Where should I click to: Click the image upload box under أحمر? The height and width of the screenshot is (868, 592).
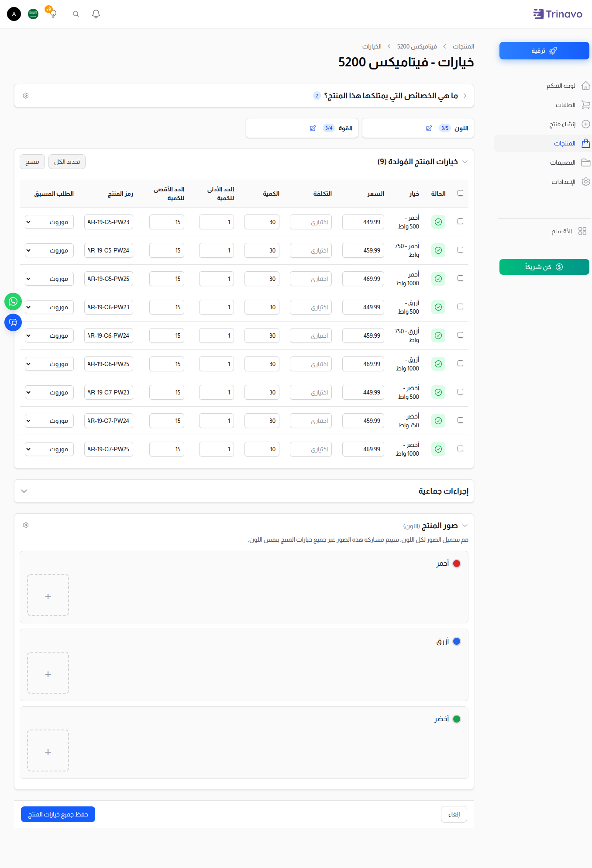[48, 595]
